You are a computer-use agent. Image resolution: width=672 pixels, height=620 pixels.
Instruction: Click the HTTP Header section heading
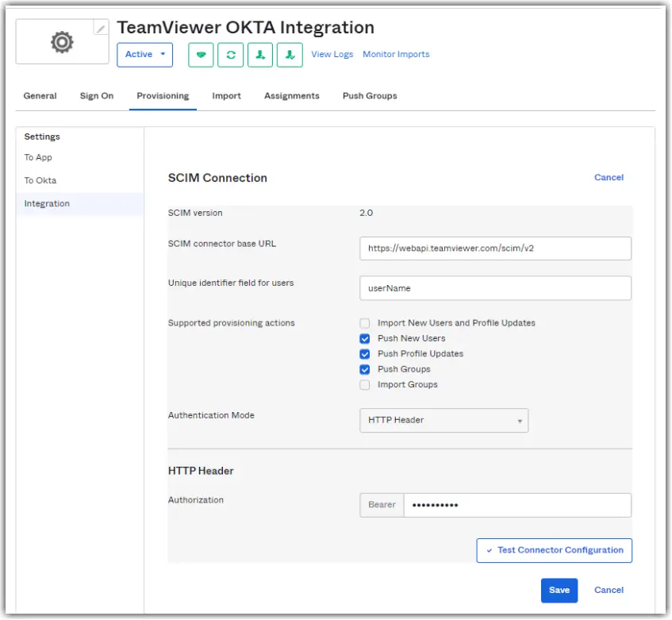point(201,471)
